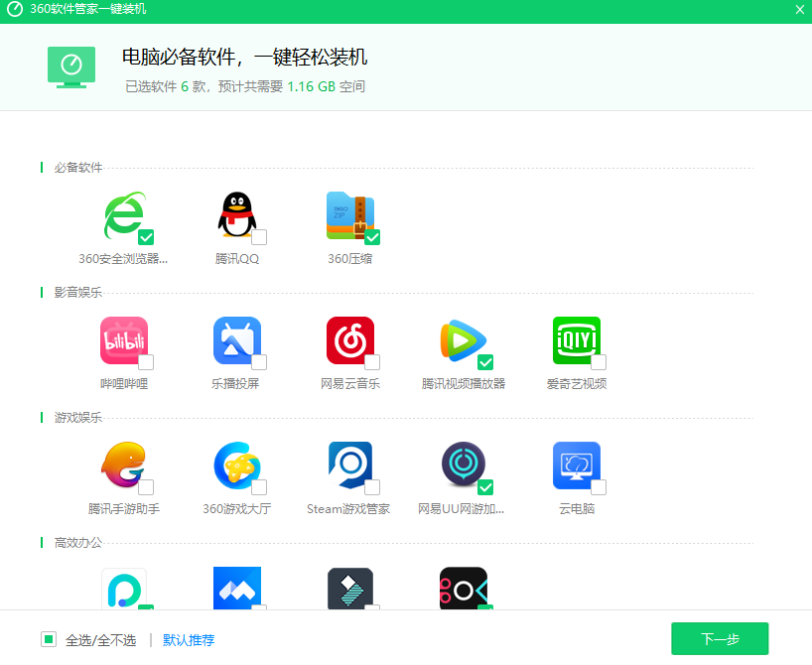Click the 360压缩 zip archive icon

tap(350, 215)
